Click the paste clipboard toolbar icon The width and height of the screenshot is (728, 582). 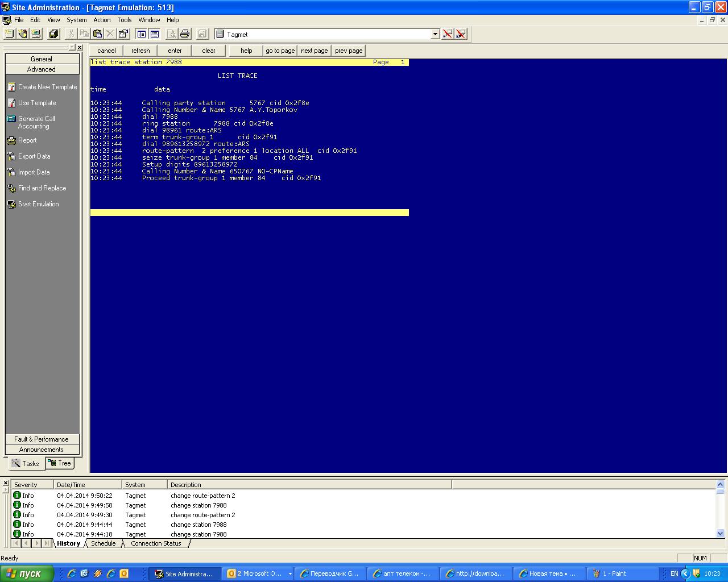[97, 34]
